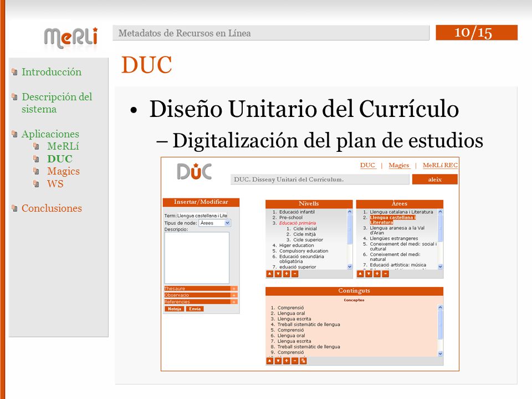Select Higer education in Nivells

coord(296,245)
